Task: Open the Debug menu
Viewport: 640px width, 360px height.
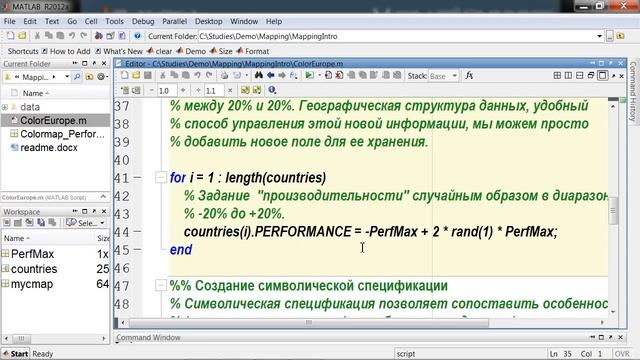Action: point(143,21)
